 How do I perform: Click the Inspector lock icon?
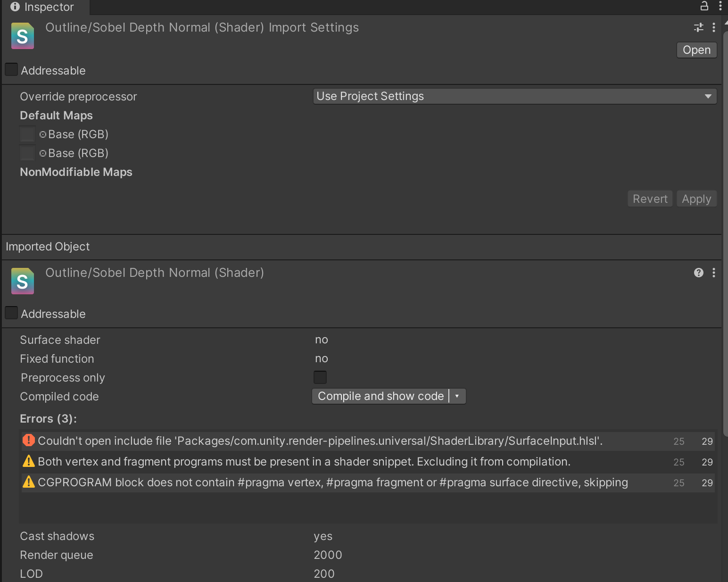(x=704, y=6)
